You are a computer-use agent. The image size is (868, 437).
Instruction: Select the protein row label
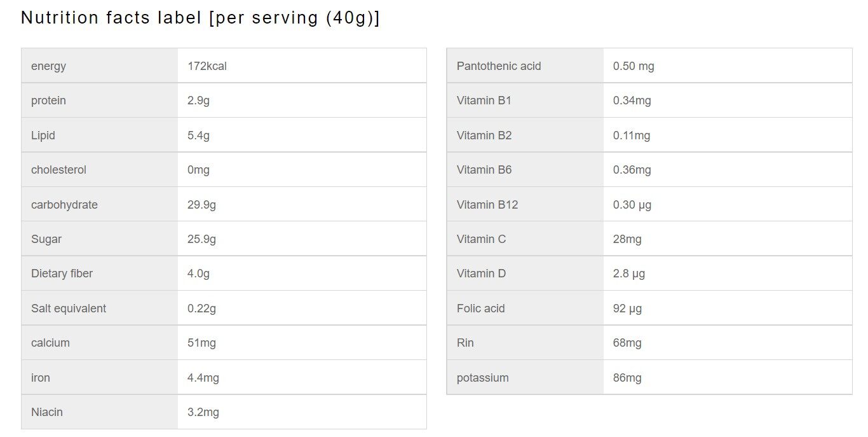(48, 101)
